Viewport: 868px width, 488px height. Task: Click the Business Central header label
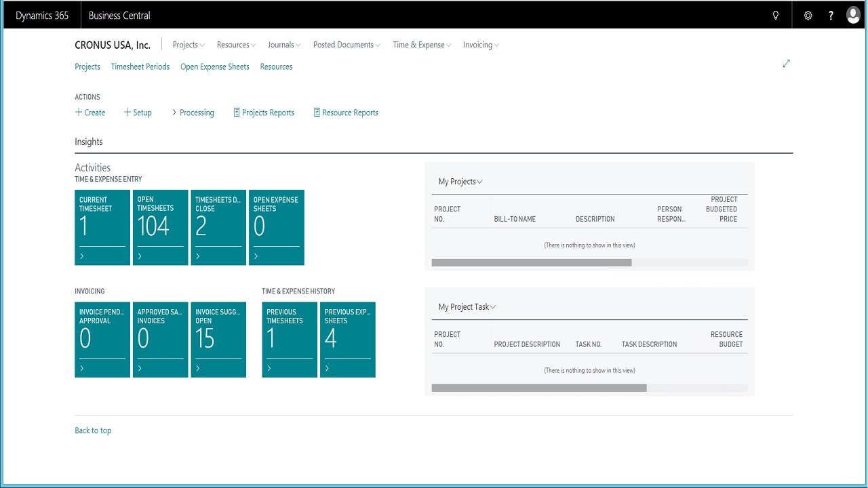pos(119,16)
